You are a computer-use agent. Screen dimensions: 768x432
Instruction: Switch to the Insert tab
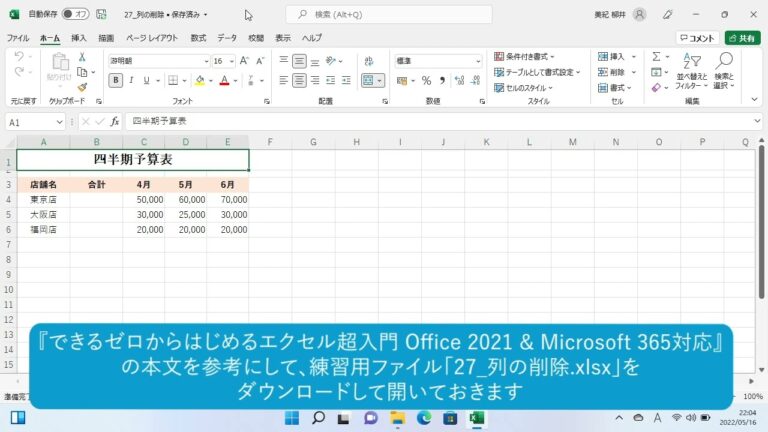click(78, 38)
